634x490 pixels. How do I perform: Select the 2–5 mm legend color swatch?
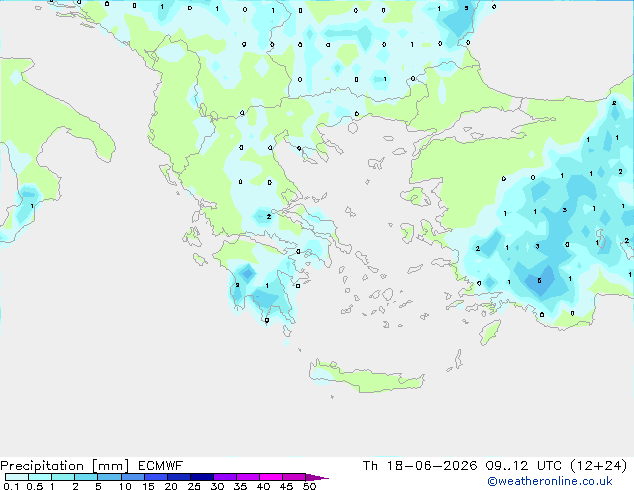[x=86, y=477]
